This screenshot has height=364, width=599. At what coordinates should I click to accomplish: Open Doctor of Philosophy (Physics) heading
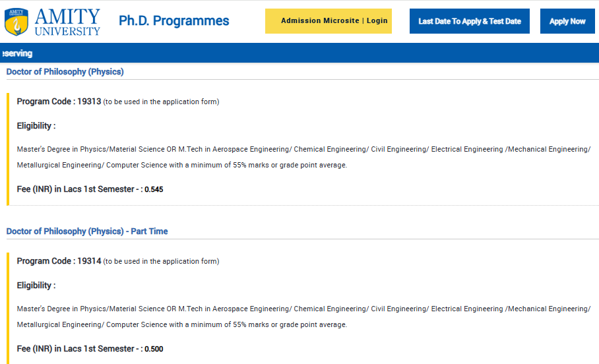click(x=65, y=72)
